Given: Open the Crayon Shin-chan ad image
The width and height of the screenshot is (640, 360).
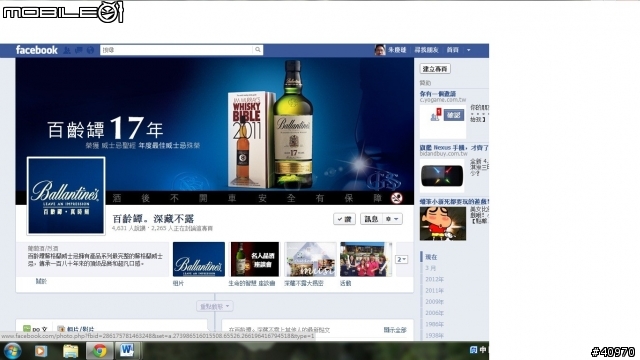Looking at the screenshot, I should point(443,223).
